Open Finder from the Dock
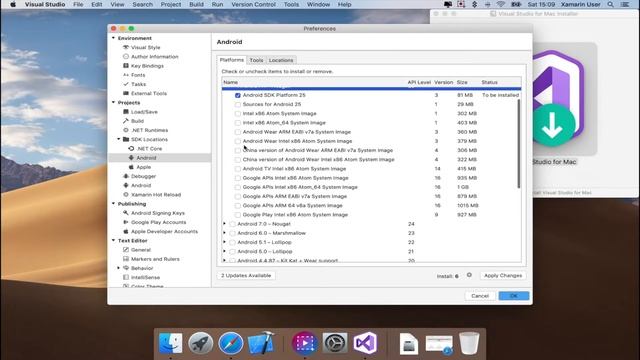Viewport: 640px width, 360px height. tap(170, 343)
